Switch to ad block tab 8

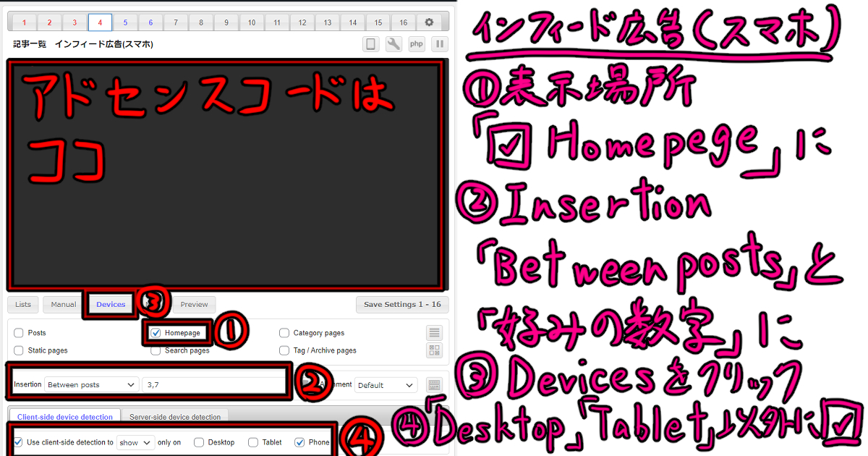click(x=201, y=22)
